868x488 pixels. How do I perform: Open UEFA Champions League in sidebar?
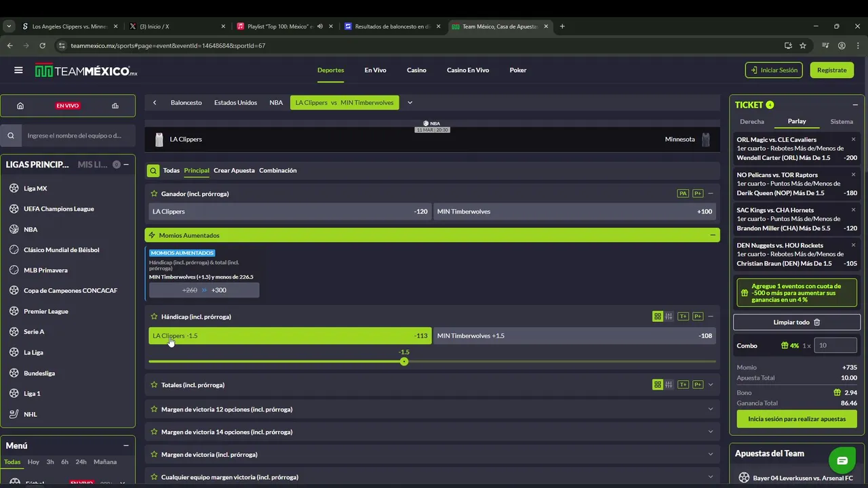[x=59, y=209]
